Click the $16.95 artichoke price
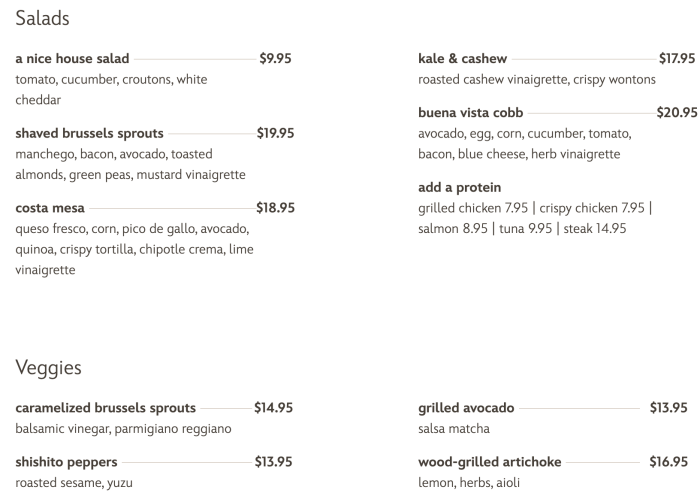This screenshot has height=502, width=700. pos(669,462)
